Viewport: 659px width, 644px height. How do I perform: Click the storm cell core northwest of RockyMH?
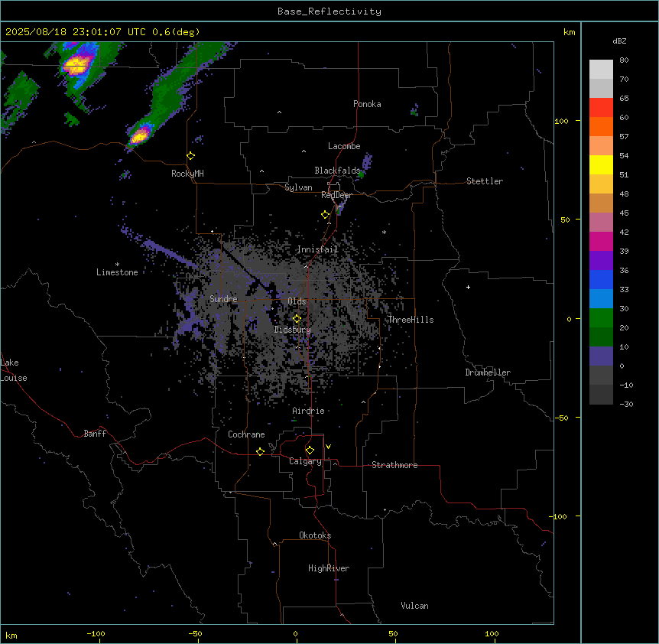tap(140, 135)
